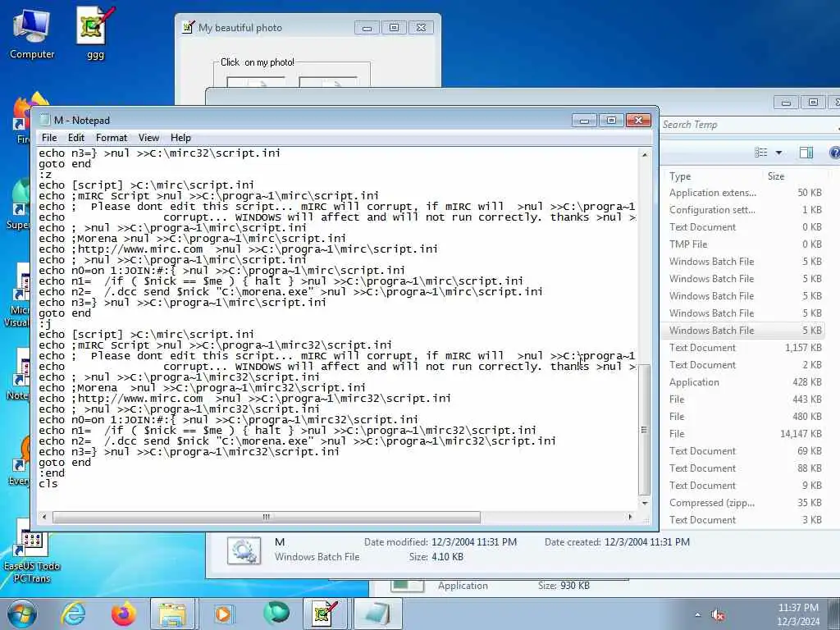
Task: Click the Notepad title bar document icon
Action: tap(44, 120)
